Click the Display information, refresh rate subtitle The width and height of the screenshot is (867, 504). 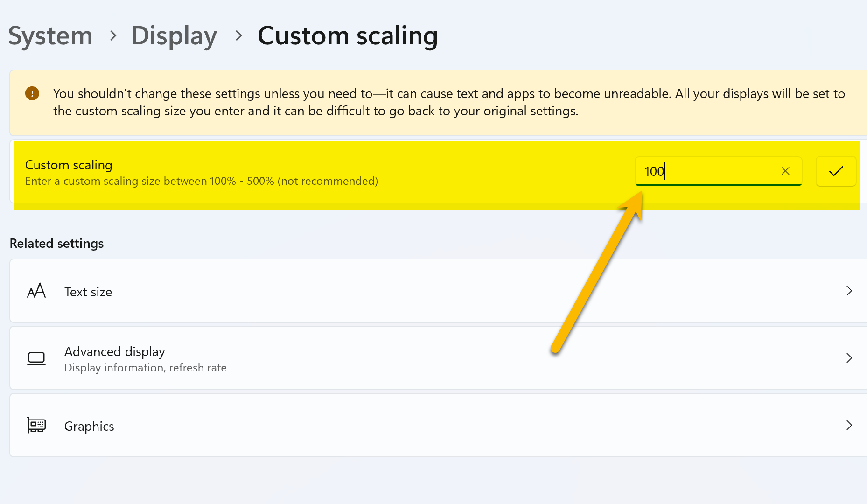[145, 367]
